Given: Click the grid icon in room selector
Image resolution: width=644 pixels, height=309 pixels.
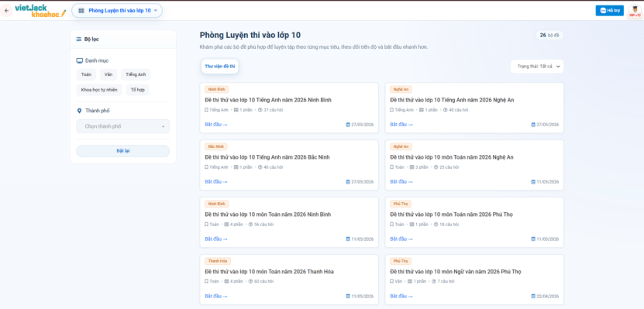Looking at the screenshot, I should (81, 11).
